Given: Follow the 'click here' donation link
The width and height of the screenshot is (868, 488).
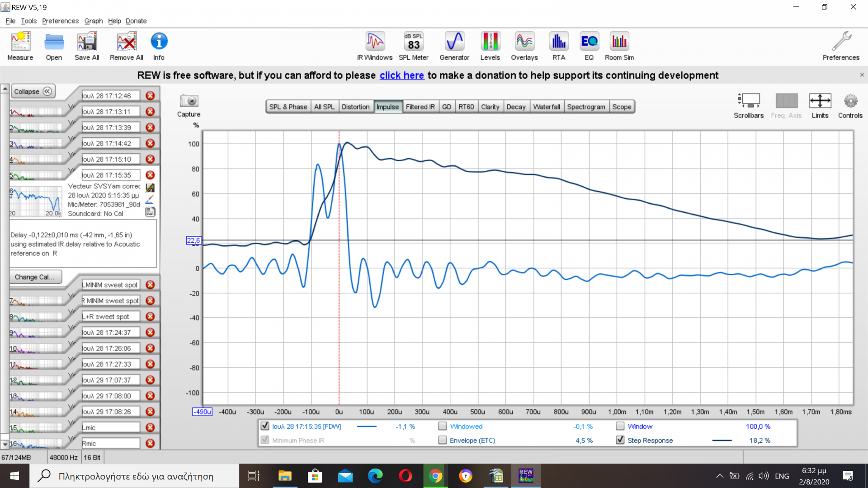Looking at the screenshot, I should 401,75.
